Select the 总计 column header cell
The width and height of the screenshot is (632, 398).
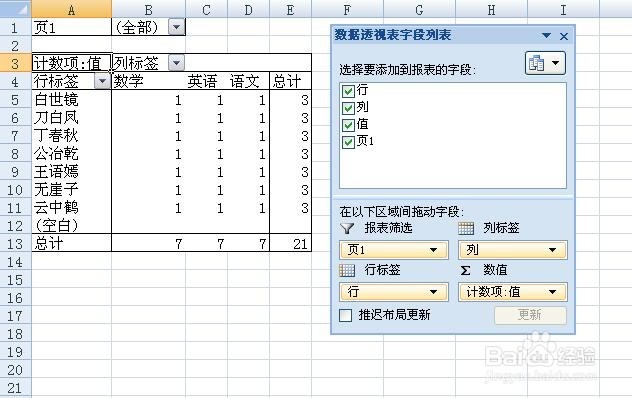click(290, 81)
